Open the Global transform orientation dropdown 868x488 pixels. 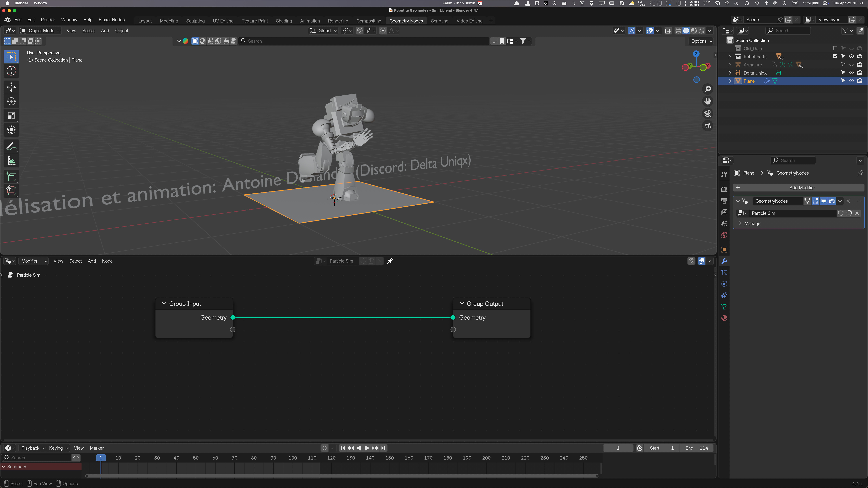click(x=323, y=31)
